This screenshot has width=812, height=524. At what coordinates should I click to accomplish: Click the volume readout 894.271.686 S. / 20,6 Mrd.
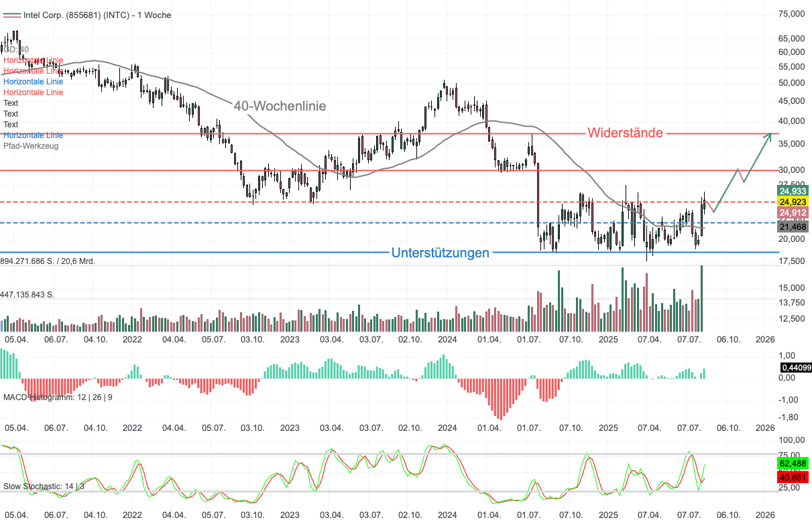coord(48,261)
